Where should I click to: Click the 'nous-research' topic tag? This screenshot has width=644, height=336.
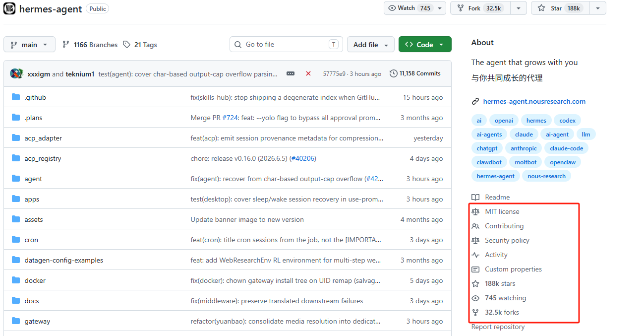click(x=546, y=176)
